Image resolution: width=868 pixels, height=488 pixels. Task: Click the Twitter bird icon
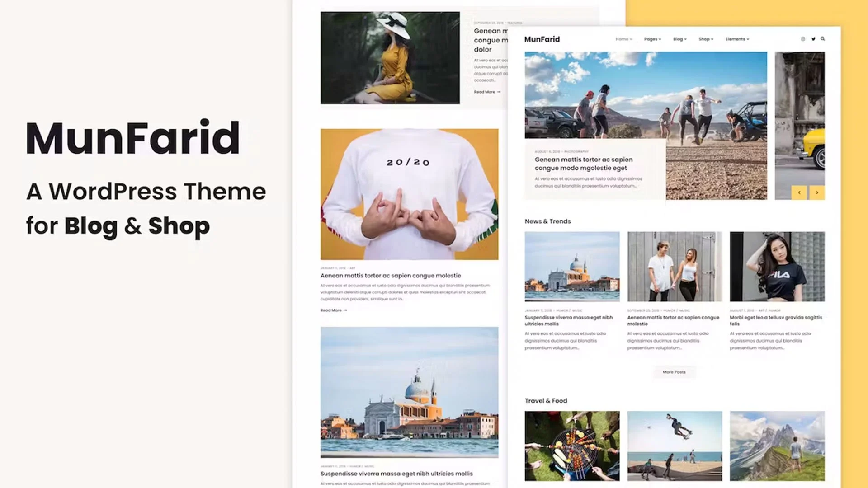click(813, 39)
